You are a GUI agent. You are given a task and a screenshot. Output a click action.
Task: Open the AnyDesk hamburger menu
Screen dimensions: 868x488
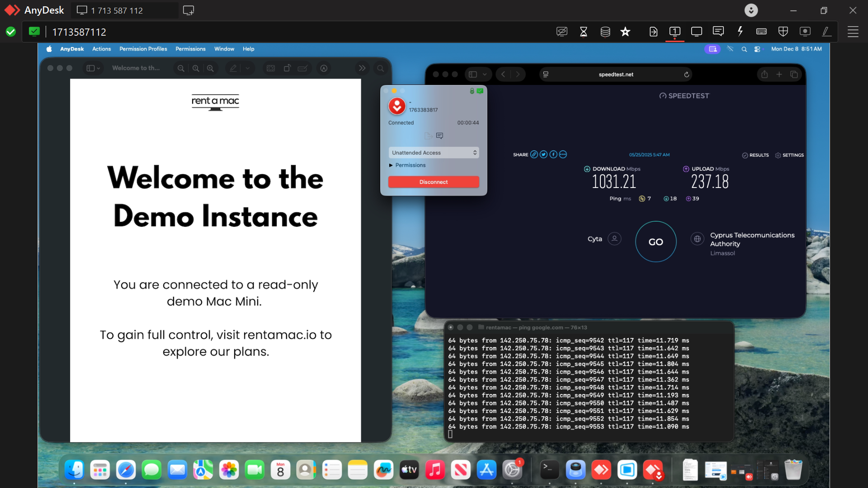click(854, 32)
